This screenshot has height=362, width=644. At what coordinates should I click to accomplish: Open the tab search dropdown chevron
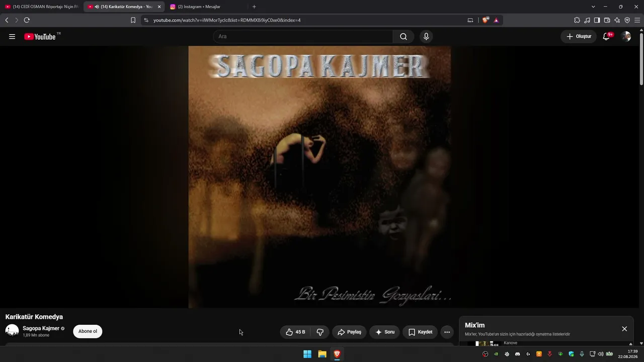click(593, 7)
